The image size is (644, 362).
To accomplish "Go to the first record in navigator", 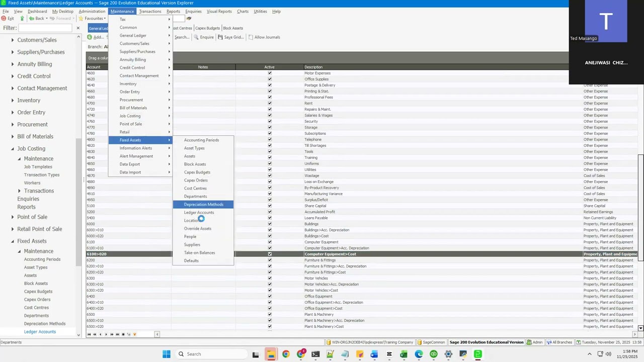I will 90,334.
